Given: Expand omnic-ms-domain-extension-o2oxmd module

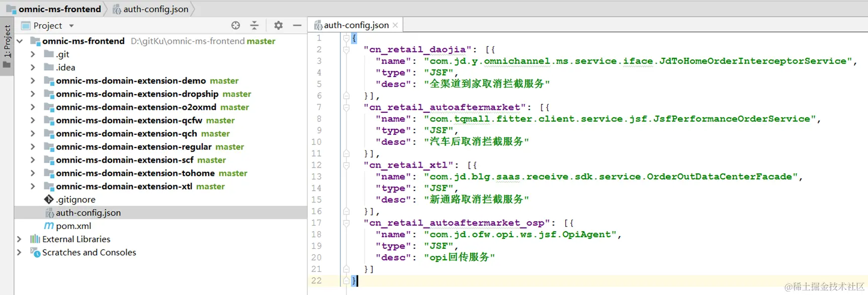Looking at the screenshot, I should pyautogui.click(x=33, y=107).
